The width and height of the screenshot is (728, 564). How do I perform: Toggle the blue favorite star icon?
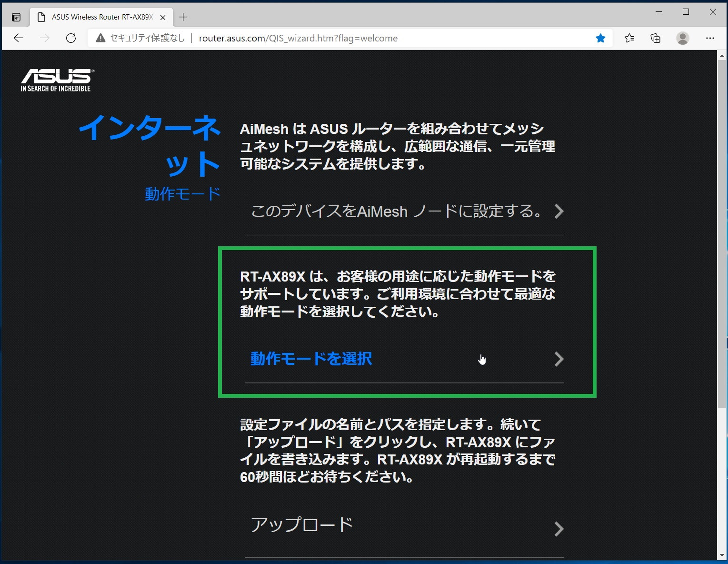(x=601, y=38)
